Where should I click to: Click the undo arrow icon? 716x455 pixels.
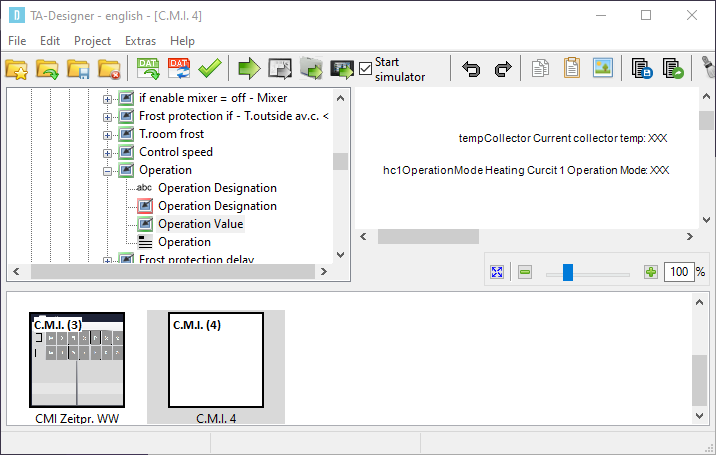coord(471,69)
